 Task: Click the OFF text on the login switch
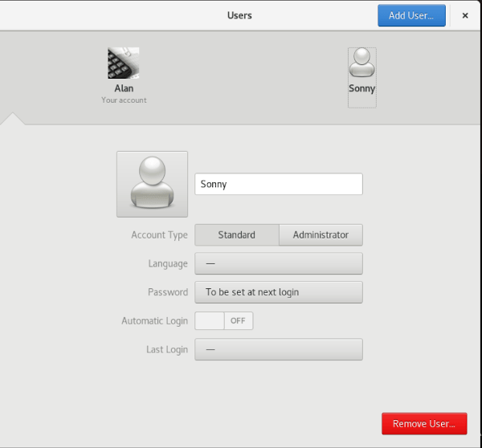[238, 321]
